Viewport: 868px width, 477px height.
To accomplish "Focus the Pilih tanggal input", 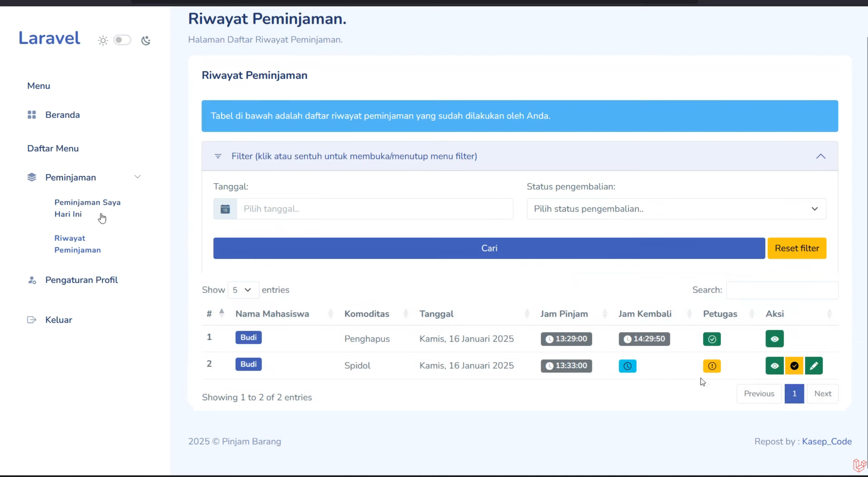I will coord(375,209).
